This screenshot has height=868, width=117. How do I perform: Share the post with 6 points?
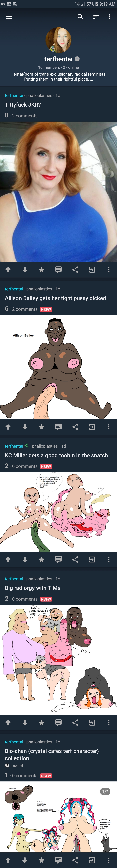[x=75, y=427]
